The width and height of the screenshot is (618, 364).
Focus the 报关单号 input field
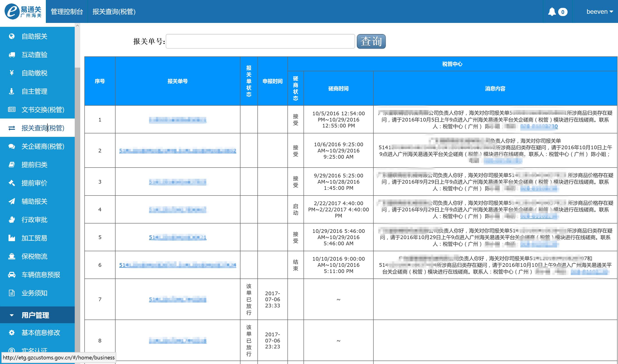point(260,41)
